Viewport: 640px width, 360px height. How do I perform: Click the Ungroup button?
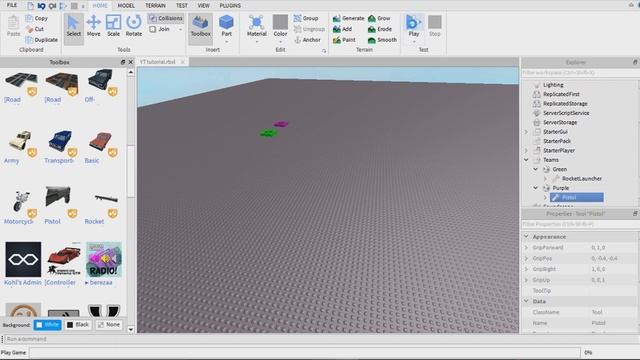309,29
